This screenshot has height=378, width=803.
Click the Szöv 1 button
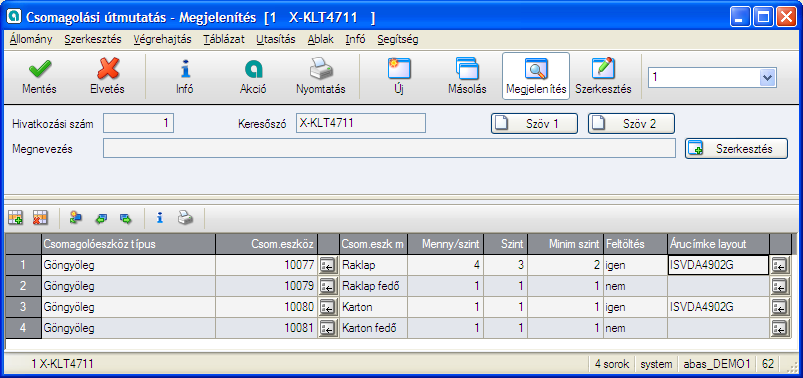[x=534, y=123]
